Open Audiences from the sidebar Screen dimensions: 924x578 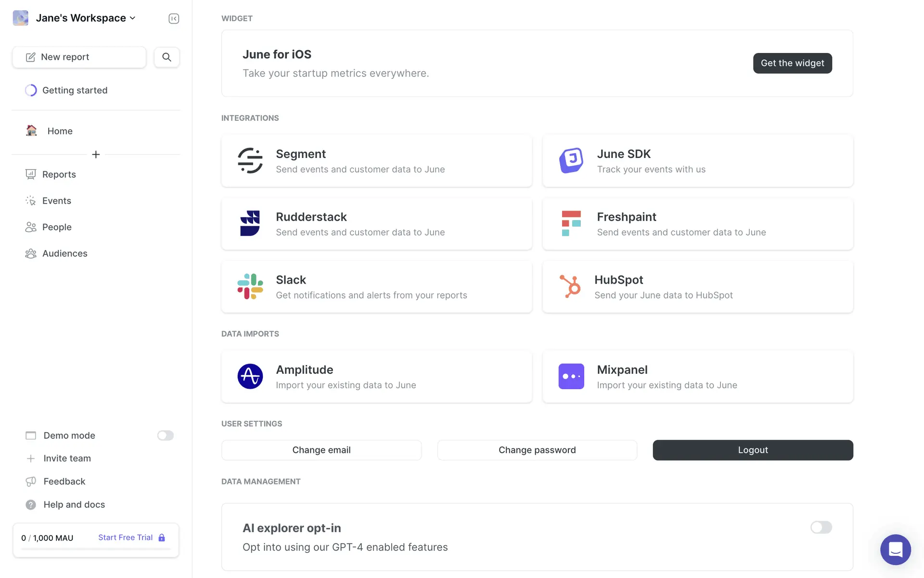pyautogui.click(x=64, y=253)
